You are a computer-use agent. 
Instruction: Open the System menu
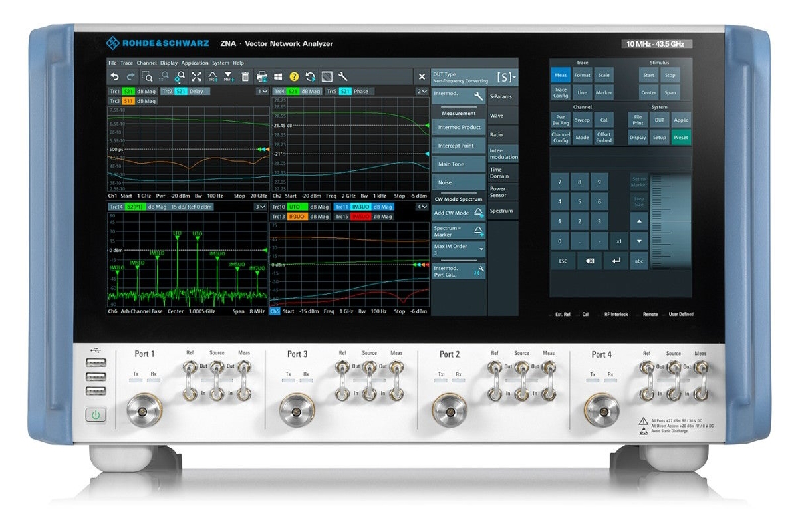(221, 63)
